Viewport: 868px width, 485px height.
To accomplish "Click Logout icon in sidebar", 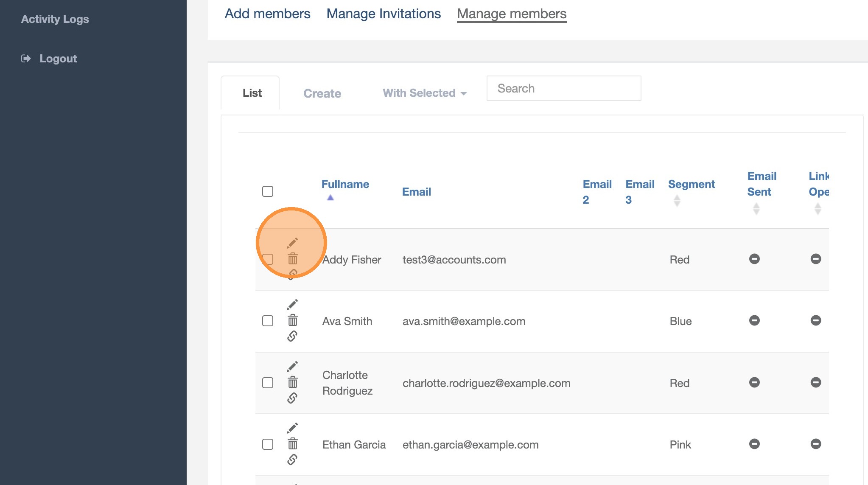I will [26, 59].
